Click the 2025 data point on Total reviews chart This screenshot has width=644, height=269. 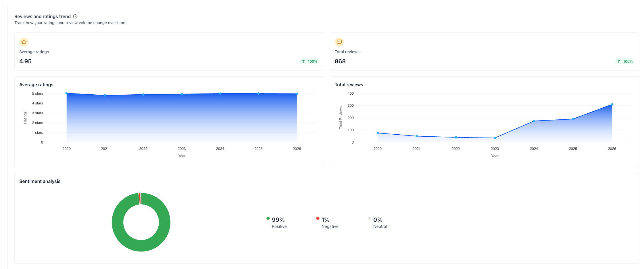pyautogui.click(x=573, y=119)
